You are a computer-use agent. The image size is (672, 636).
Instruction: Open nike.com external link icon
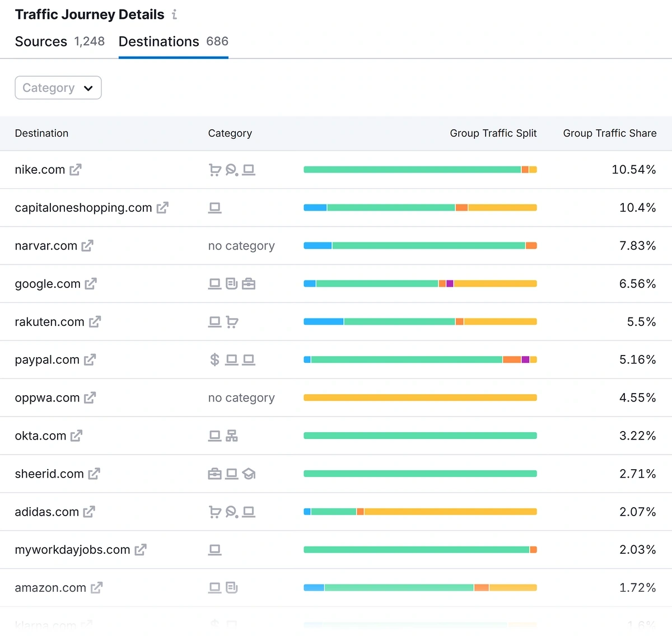tap(76, 170)
